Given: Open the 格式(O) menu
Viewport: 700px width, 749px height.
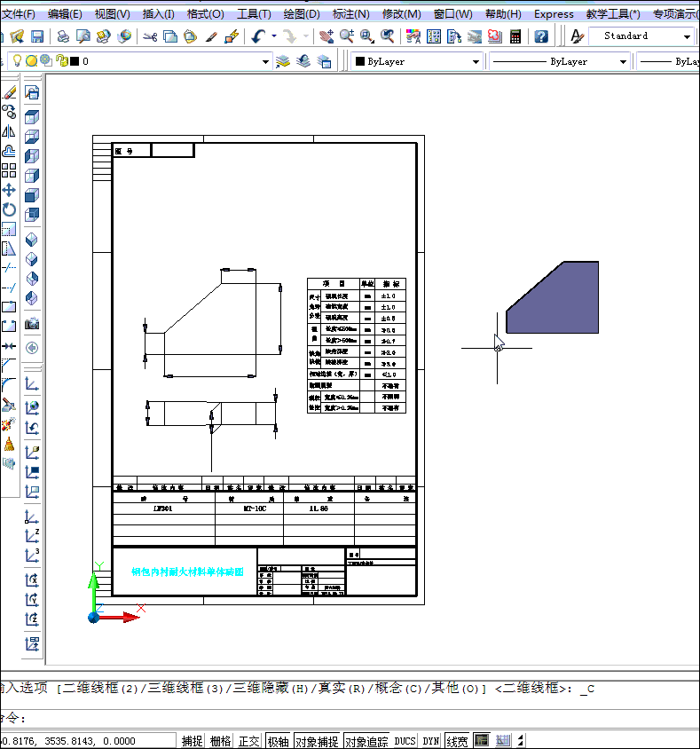Looking at the screenshot, I should click(x=205, y=14).
